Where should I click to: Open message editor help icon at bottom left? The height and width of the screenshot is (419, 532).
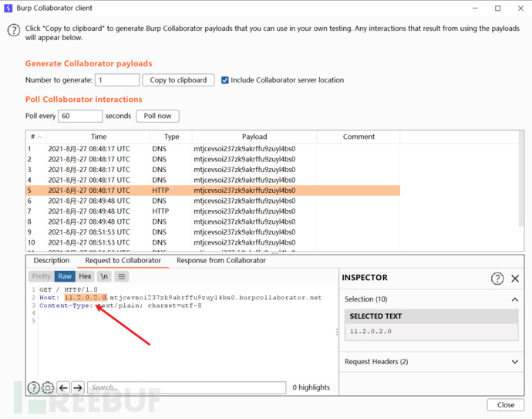(34, 387)
